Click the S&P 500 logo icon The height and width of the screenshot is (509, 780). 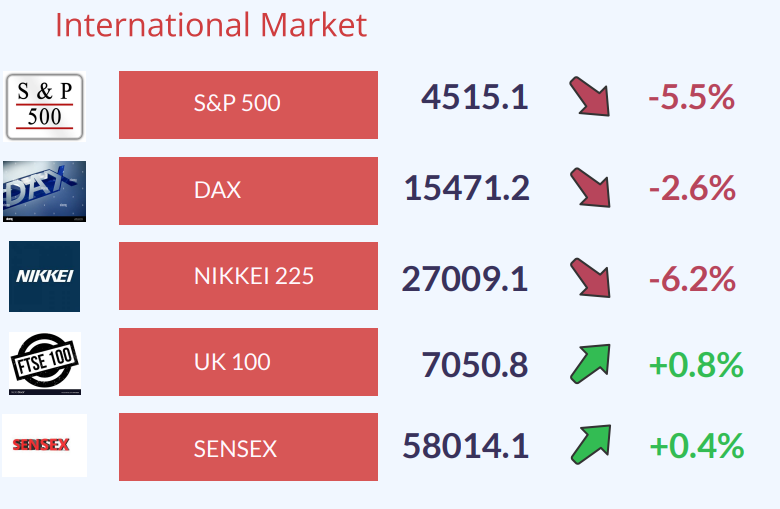pos(44,106)
